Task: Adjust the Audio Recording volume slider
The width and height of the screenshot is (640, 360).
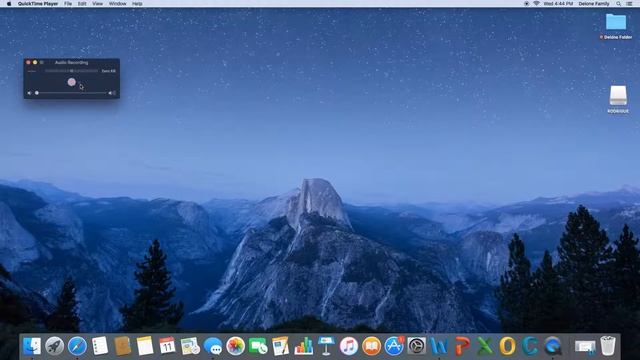Action: 72,93
